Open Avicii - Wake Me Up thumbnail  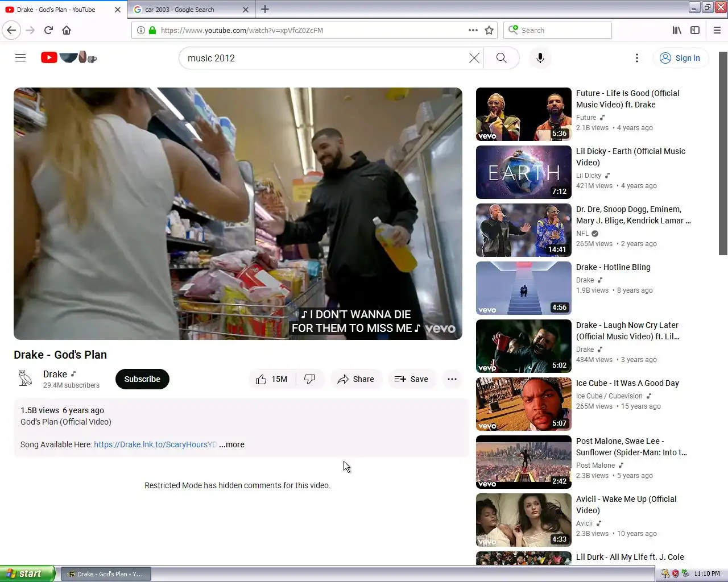click(524, 520)
